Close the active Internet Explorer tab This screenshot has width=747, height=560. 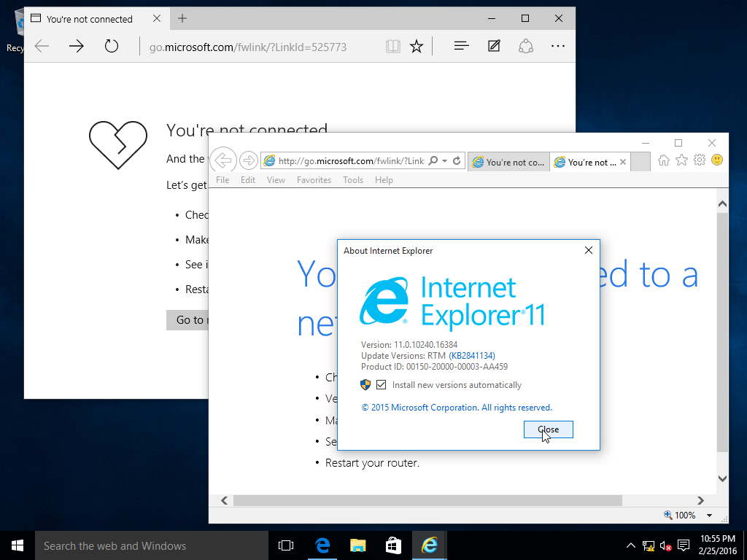coord(623,162)
